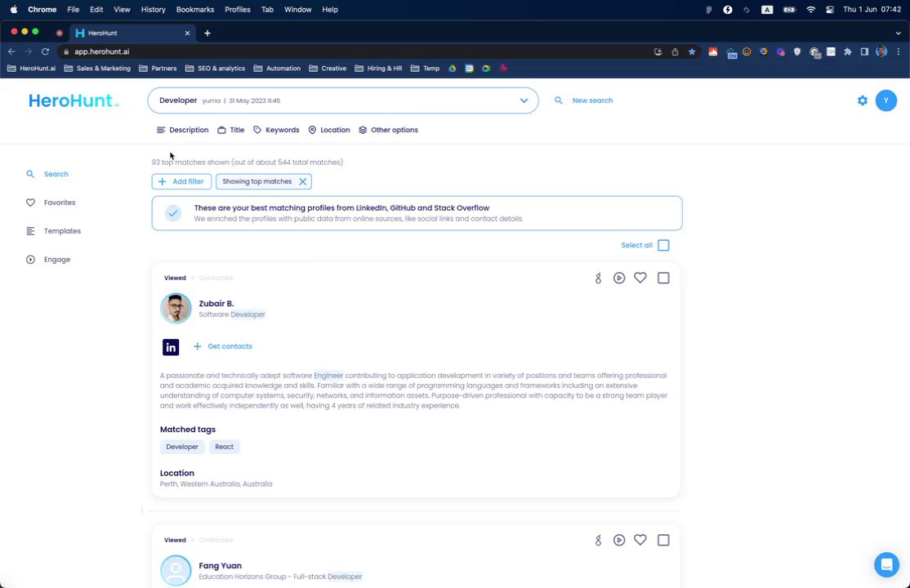The image size is (910, 588).
Task: Click play icon on Zubair B. card
Action: pos(619,278)
